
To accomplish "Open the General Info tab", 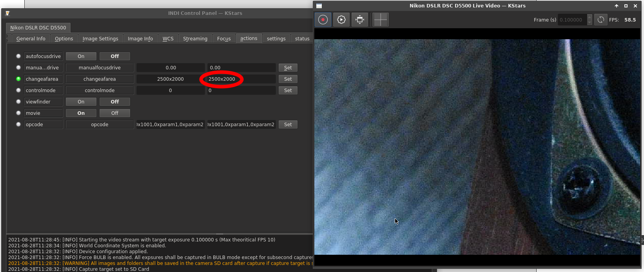I will click(31, 39).
